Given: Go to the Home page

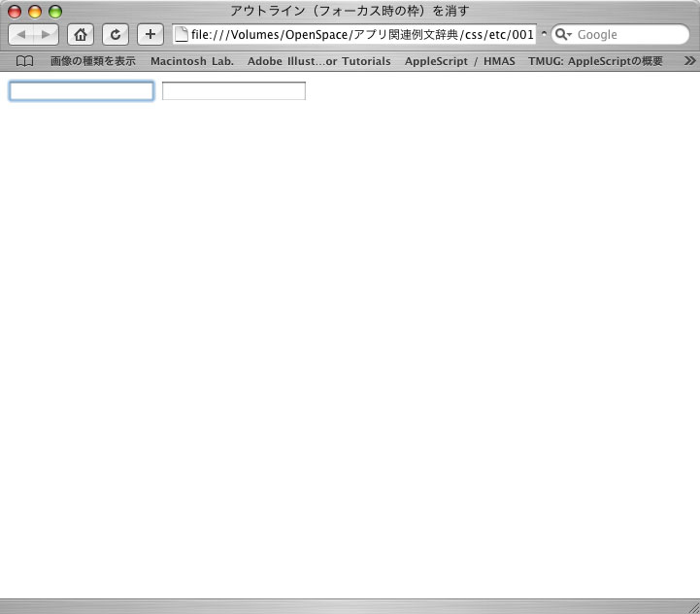Looking at the screenshot, I should point(81,35).
